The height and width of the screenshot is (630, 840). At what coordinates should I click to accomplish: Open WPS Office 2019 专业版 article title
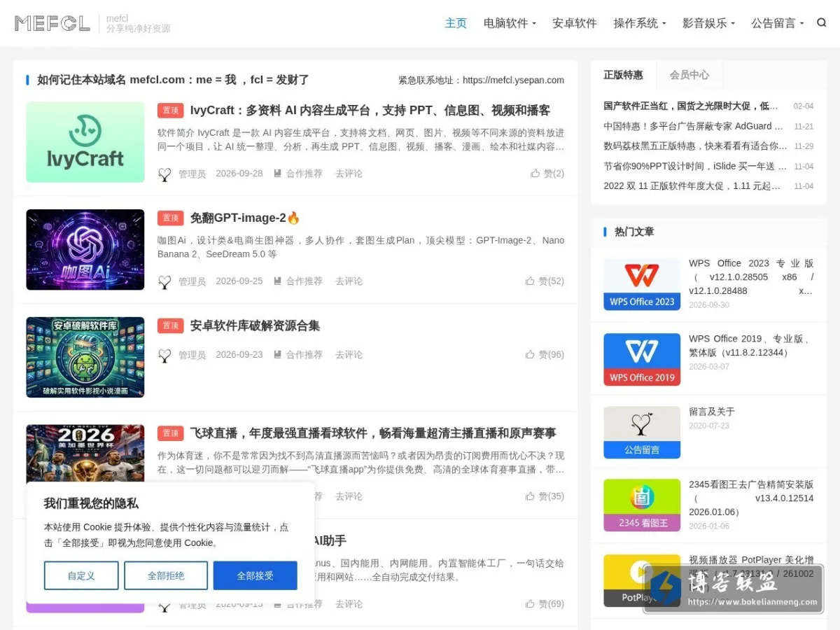[751, 346]
